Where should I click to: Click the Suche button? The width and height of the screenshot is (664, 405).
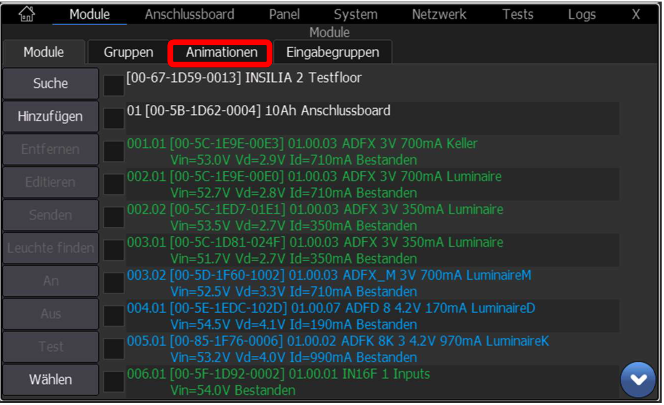point(50,84)
